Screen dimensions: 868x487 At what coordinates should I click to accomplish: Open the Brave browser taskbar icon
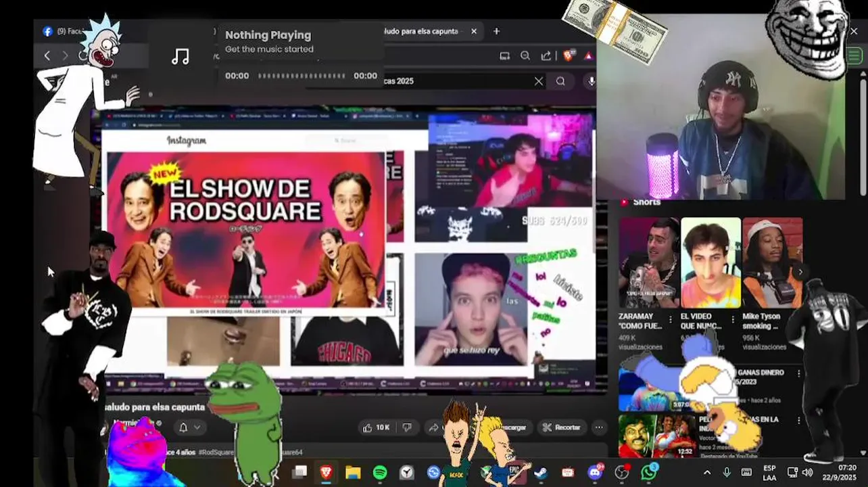click(x=326, y=472)
